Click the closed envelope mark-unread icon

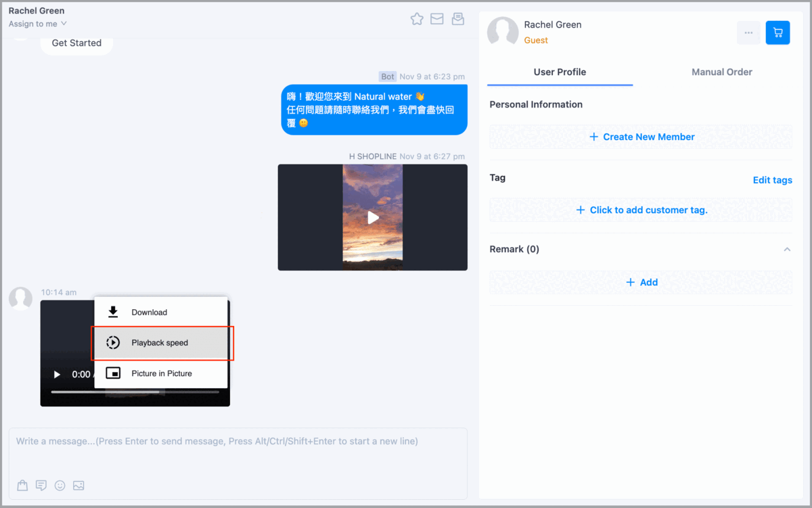click(x=437, y=19)
